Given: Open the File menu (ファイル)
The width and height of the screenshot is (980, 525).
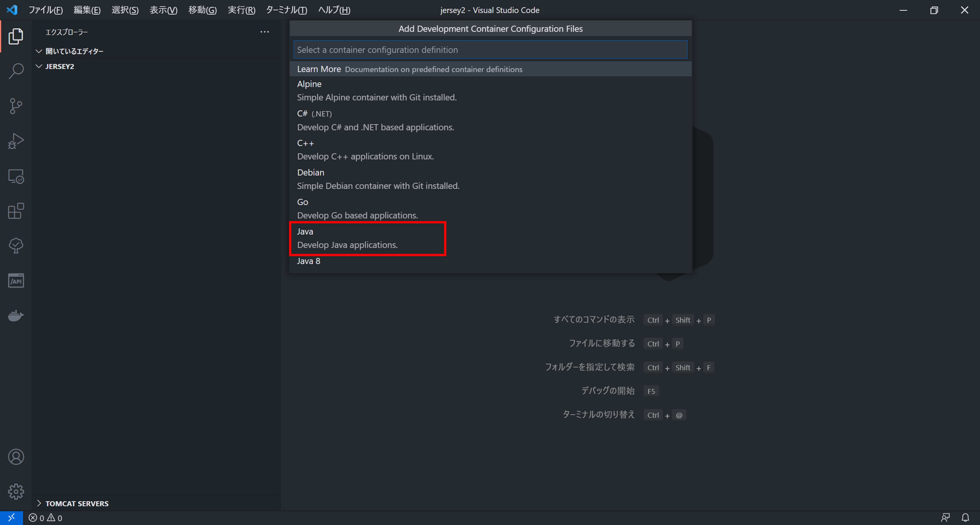Looking at the screenshot, I should point(45,10).
